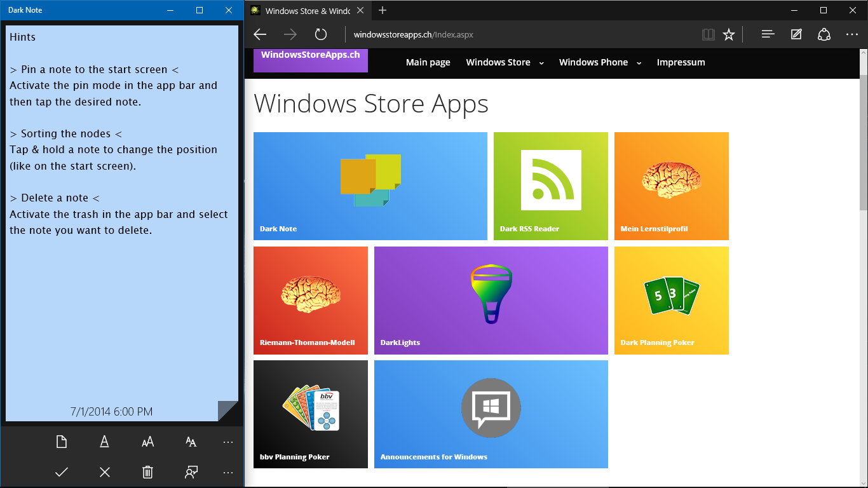Click the page color icon in Dark Note
The width and height of the screenshot is (868, 488).
pos(62,442)
